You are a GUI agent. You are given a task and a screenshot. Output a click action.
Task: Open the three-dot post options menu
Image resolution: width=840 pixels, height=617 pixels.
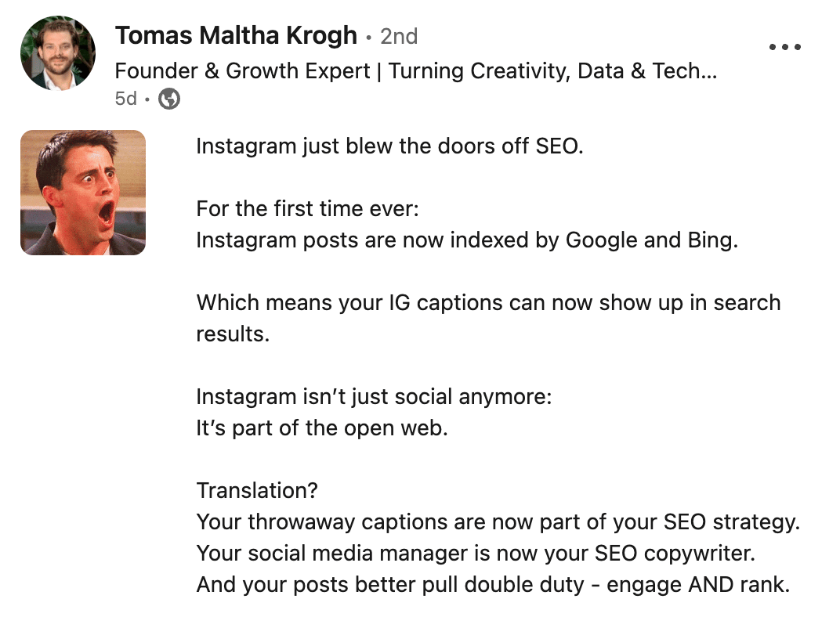tap(784, 47)
